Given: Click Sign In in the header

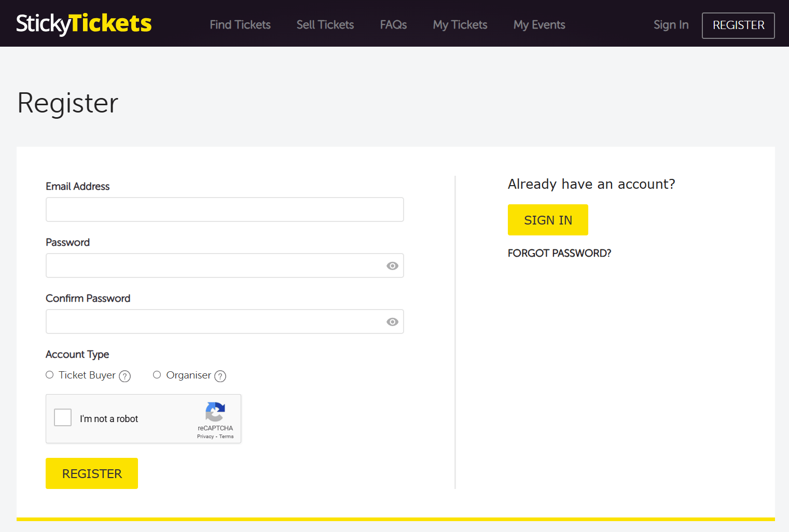Looking at the screenshot, I should pyautogui.click(x=671, y=25).
